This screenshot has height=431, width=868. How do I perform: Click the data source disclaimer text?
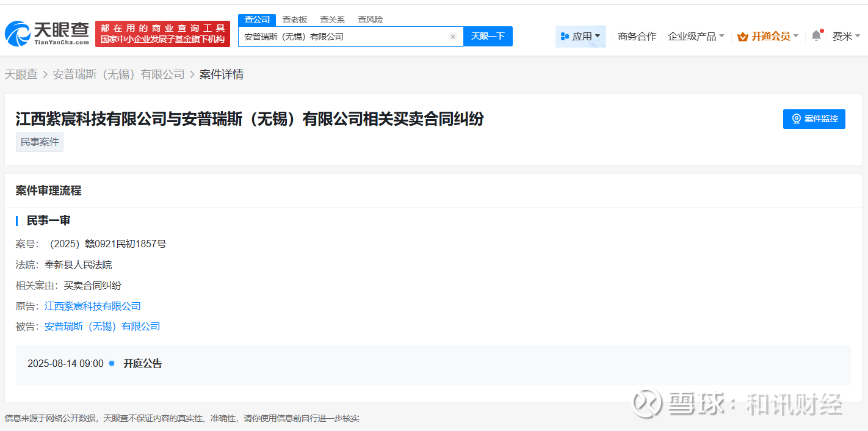click(x=182, y=418)
